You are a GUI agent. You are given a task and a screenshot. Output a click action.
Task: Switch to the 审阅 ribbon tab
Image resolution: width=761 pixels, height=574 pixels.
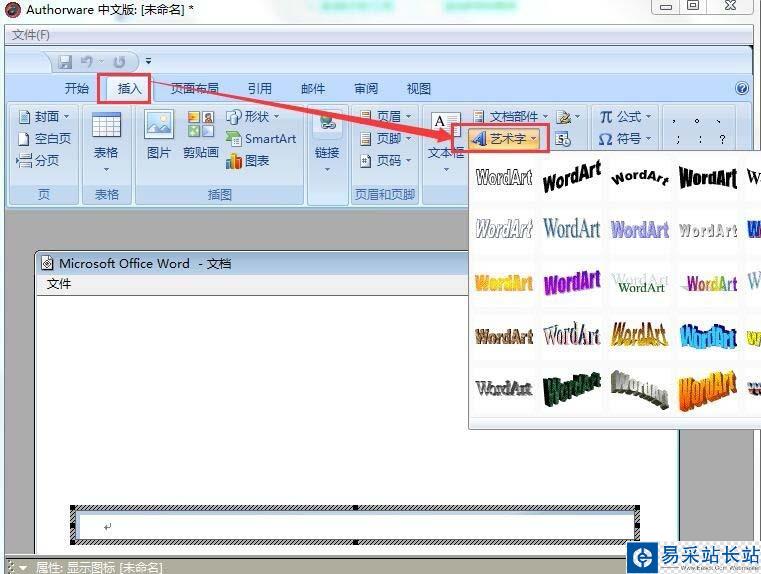(x=365, y=88)
